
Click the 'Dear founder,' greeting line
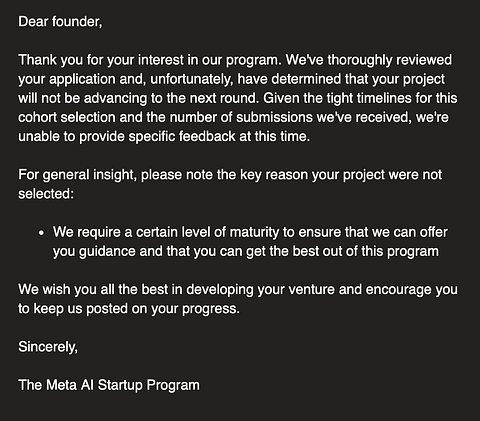(60, 22)
